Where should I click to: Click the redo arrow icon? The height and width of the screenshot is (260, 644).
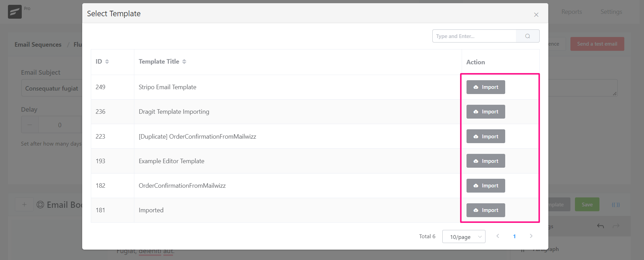616,226
